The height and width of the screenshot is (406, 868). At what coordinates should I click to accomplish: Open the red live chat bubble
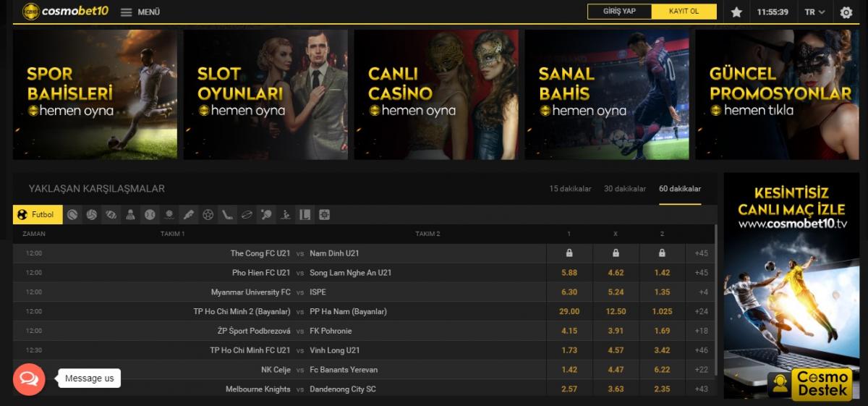[x=29, y=378]
